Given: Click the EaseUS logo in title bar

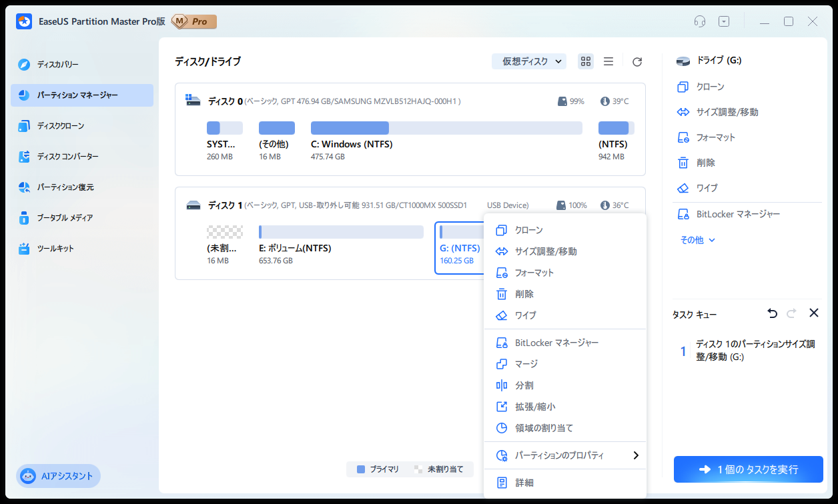Looking at the screenshot, I should point(25,21).
